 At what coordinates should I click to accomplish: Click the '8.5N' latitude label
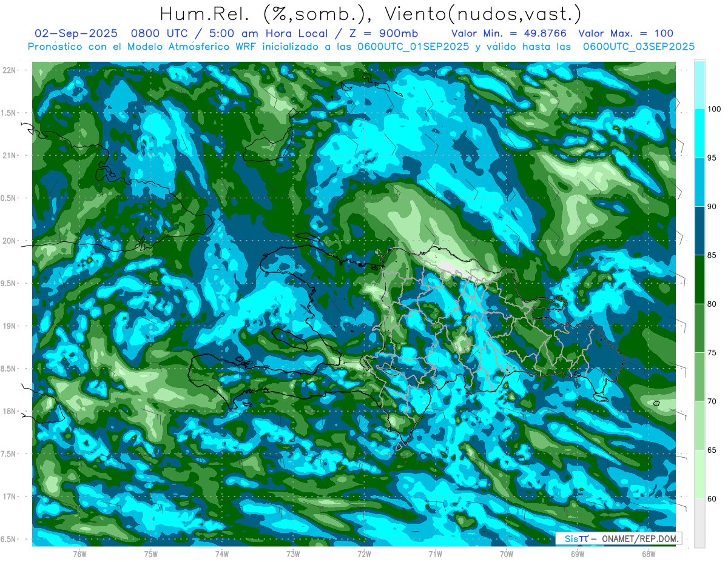8,369
